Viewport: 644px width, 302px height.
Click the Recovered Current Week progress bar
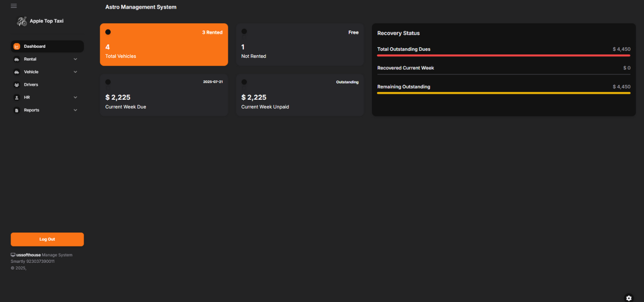(504, 74)
